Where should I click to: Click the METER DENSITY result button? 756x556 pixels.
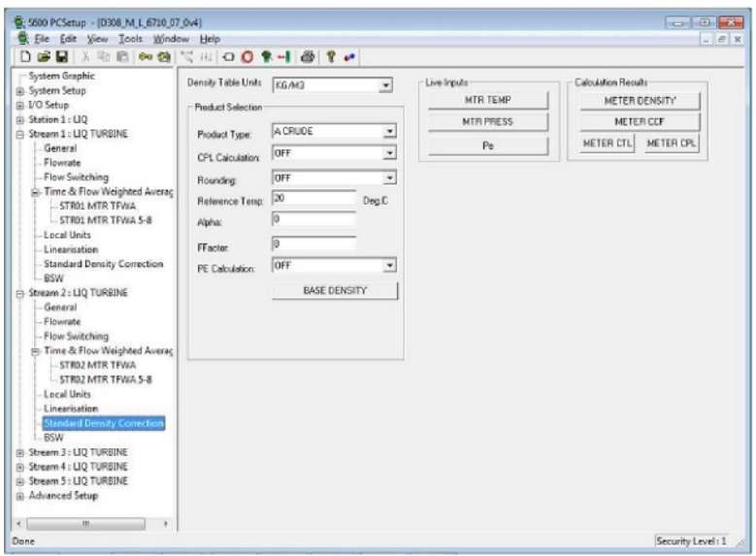pos(640,101)
